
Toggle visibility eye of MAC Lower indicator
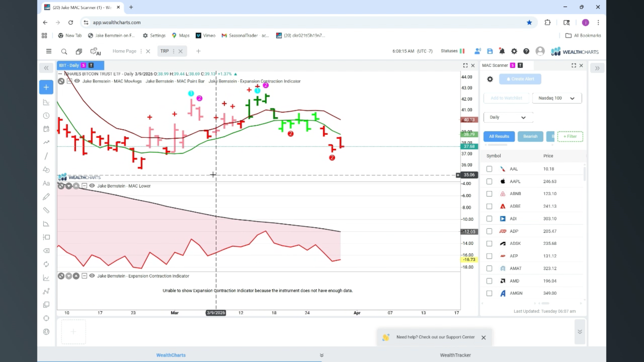pos(92,186)
